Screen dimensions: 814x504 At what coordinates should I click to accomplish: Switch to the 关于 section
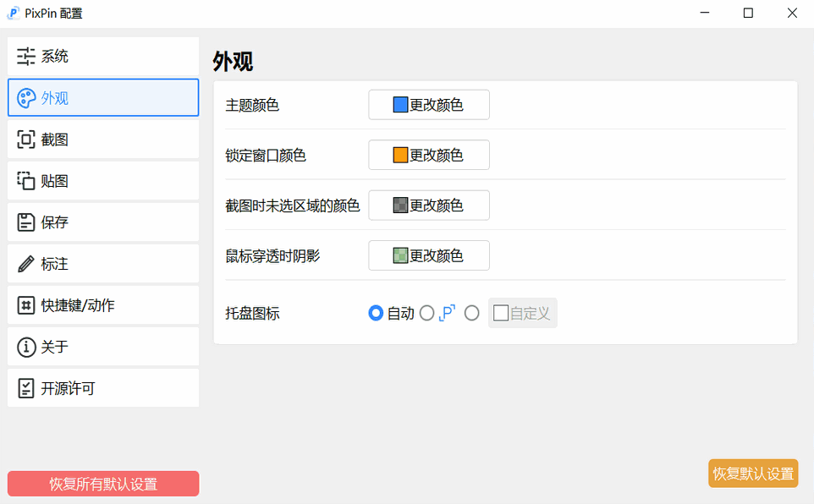(102, 346)
